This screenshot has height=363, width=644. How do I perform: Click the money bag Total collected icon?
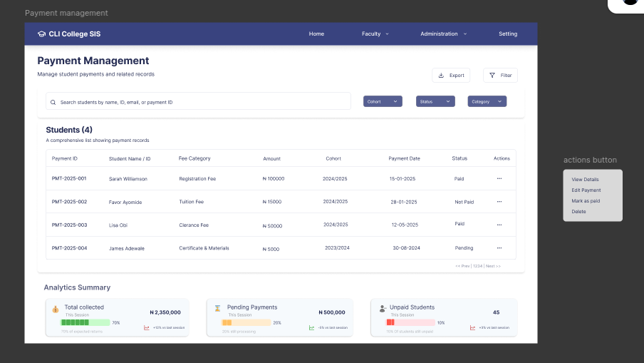(x=56, y=310)
